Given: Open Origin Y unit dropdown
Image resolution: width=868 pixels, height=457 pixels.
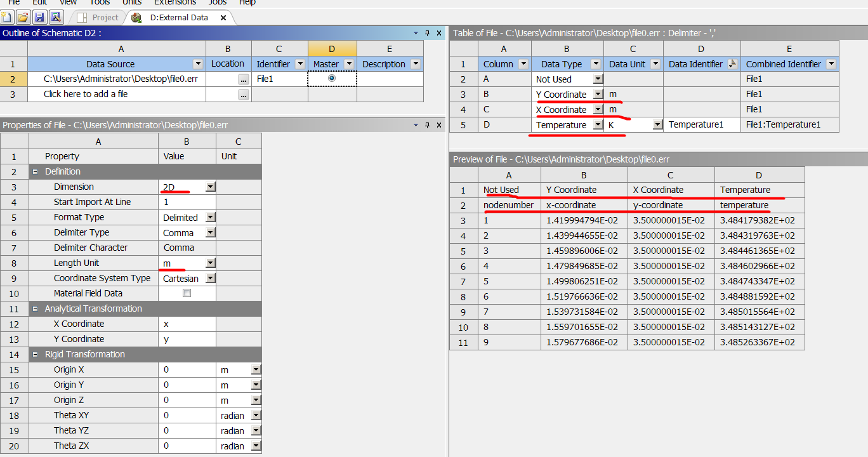Looking at the screenshot, I should [256, 385].
